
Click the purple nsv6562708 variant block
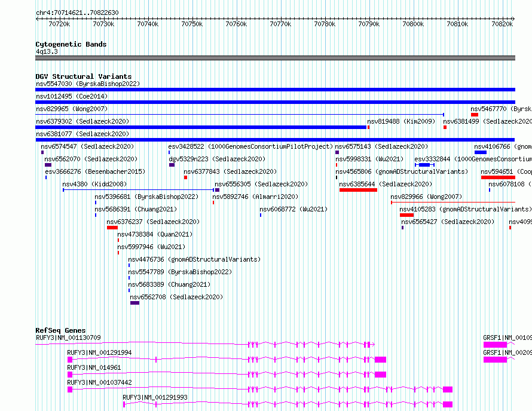[x=134, y=303]
